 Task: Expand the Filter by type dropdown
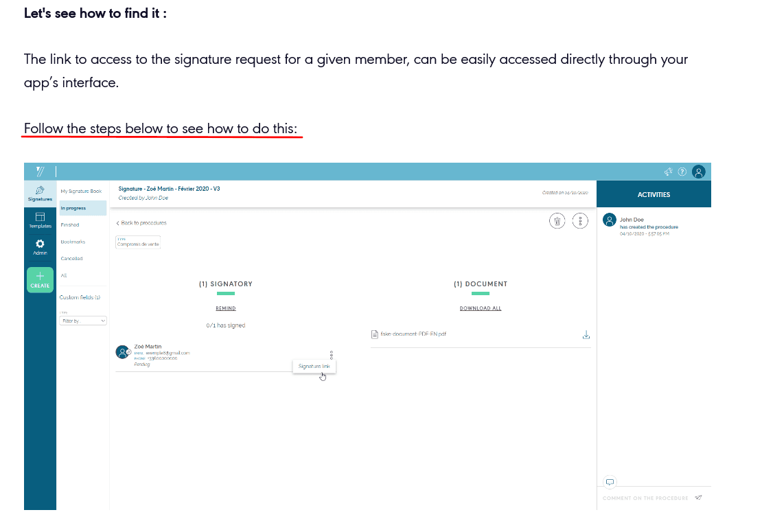84,321
